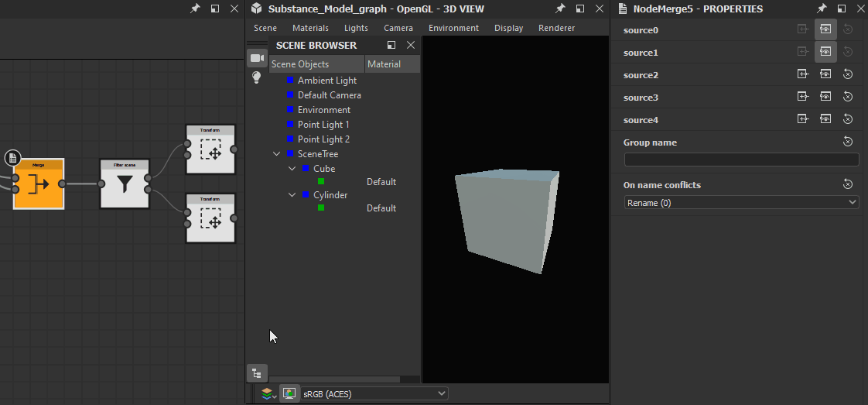Open the sRGB (ACES) color space dropdown

tap(374, 393)
